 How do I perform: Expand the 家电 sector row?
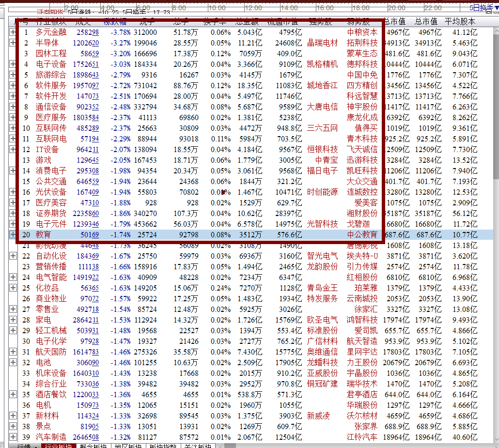click(x=13, y=320)
